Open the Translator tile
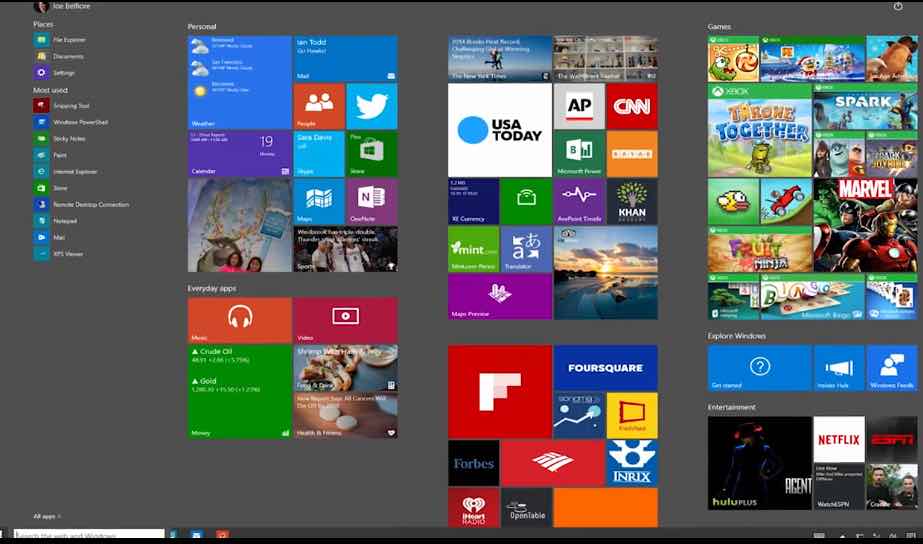 (526, 249)
